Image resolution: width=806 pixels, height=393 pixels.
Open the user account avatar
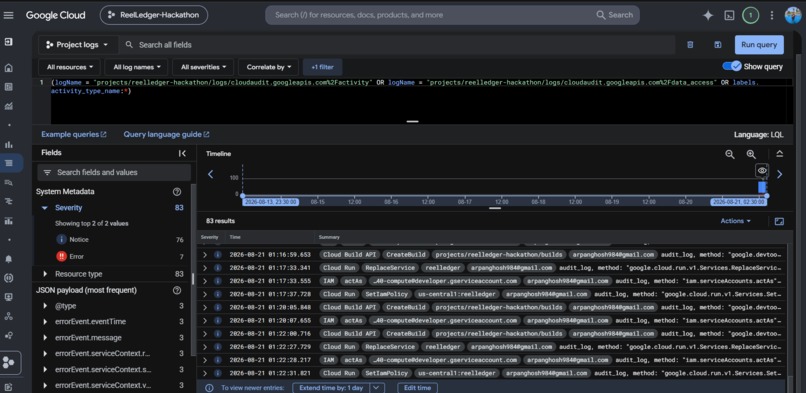(x=793, y=15)
